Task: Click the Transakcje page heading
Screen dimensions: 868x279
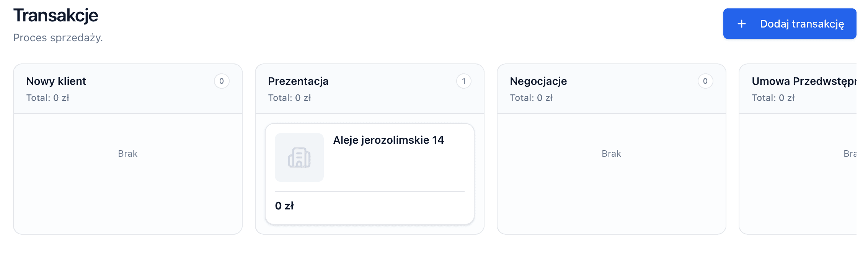Action: point(56,16)
